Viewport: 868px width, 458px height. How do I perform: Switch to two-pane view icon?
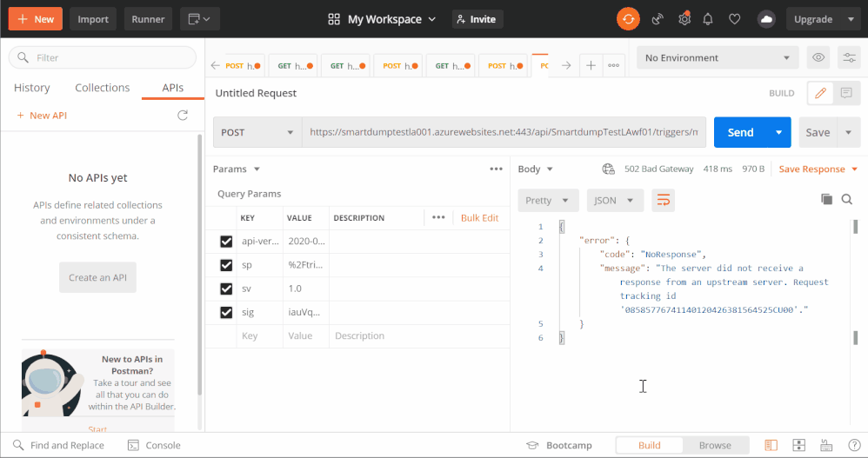[798, 445]
